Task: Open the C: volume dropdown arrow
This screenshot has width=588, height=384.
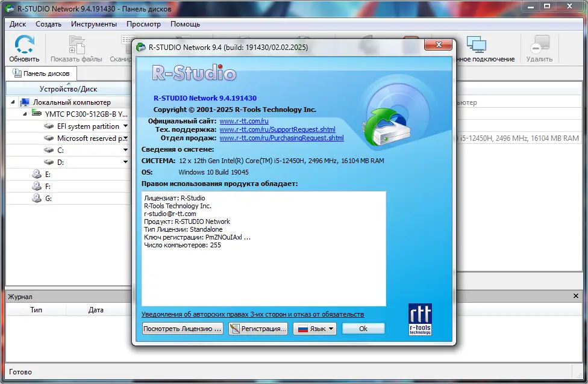Action: pos(126,150)
